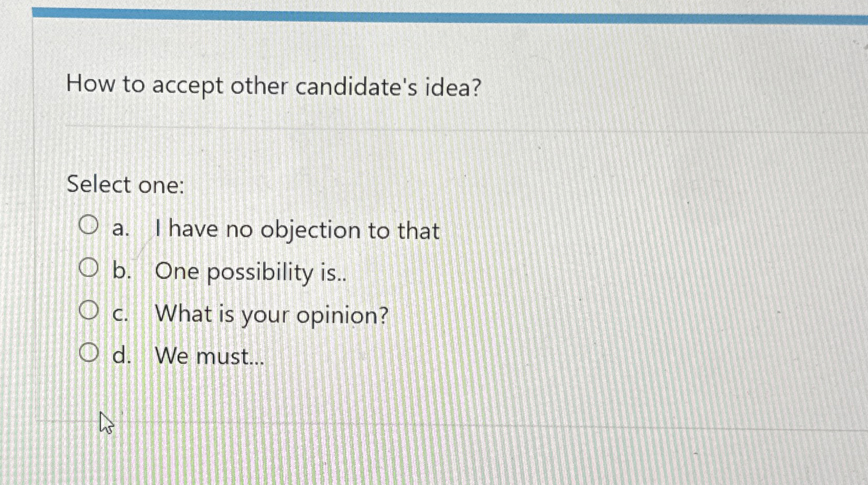Select radio button for option c
The image size is (868, 485).
point(89,310)
